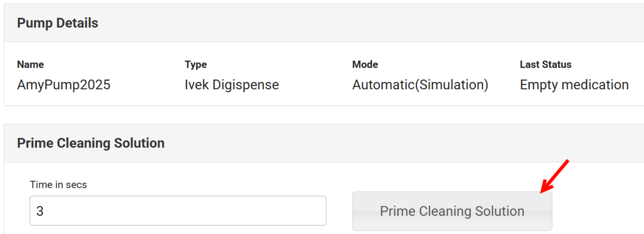The width and height of the screenshot is (644, 234).
Task: Click the word Digispense in the Type value
Action: [x=246, y=85]
